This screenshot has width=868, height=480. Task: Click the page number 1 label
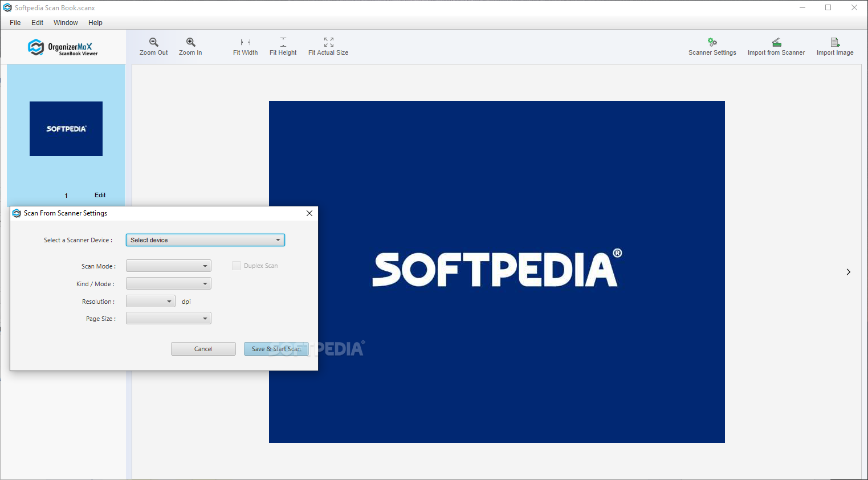[66, 196]
